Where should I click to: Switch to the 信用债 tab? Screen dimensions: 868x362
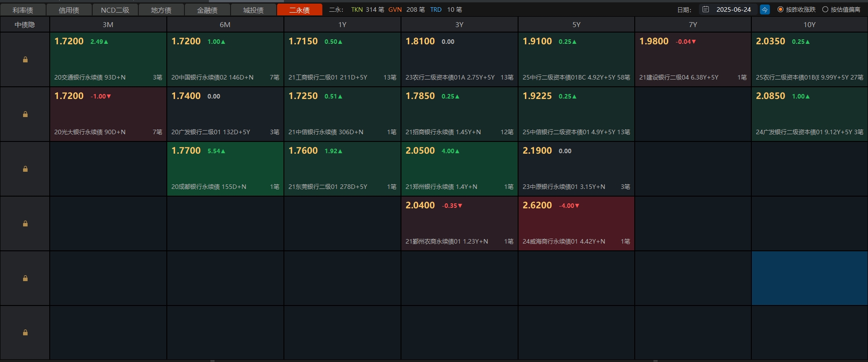click(69, 10)
